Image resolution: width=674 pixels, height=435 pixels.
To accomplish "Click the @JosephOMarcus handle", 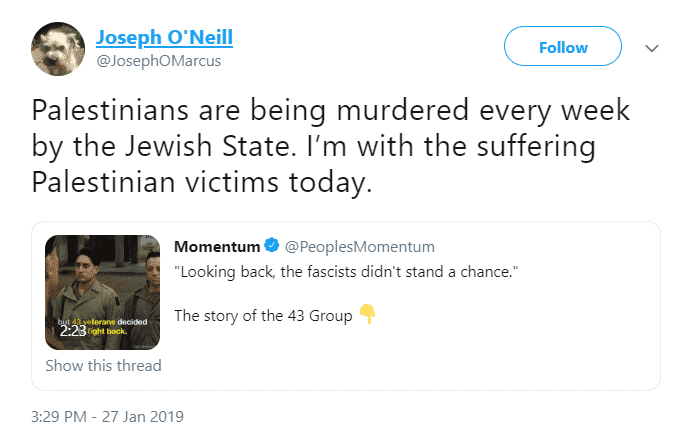I will [x=159, y=61].
